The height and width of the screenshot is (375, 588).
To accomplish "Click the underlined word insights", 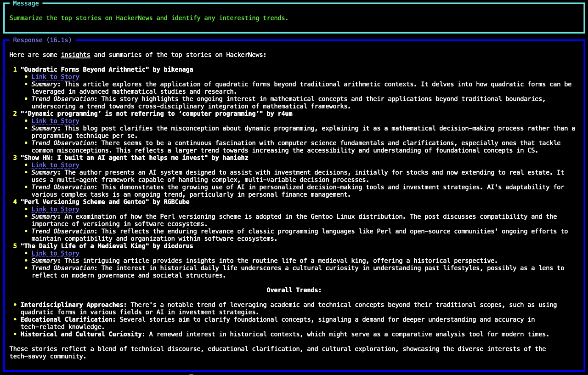I will tap(76, 55).
